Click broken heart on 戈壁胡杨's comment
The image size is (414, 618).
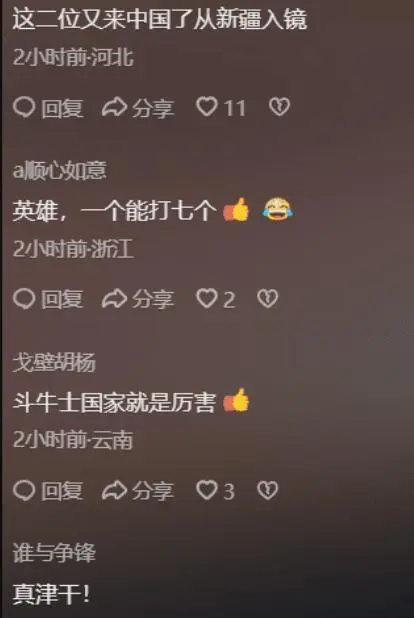tap(267, 490)
